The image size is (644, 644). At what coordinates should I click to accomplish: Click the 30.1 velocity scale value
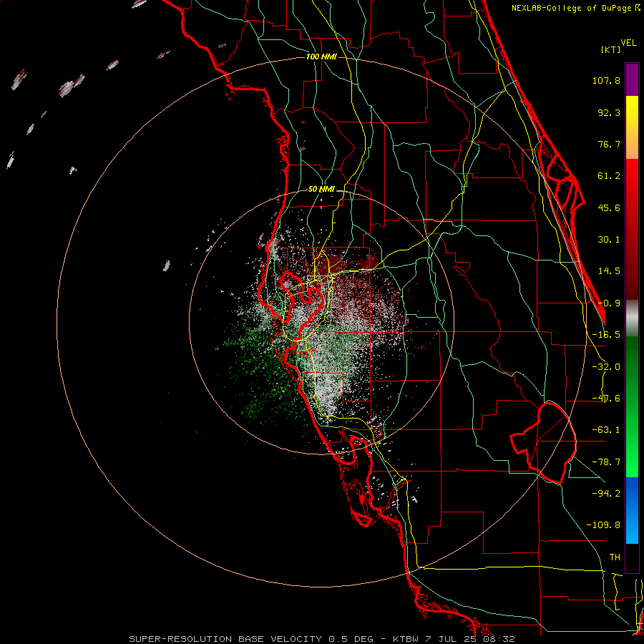pyautogui.click(x=609, y=240)
